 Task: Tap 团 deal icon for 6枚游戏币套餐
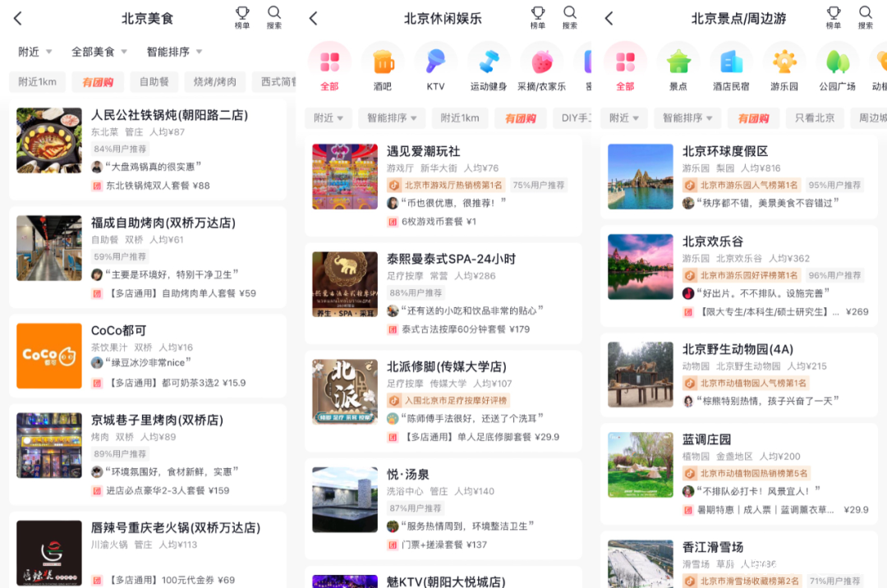[393, 222]
